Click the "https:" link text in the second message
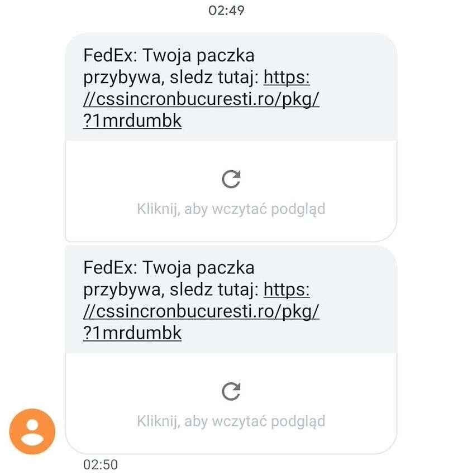453x476 pixels. (287, 290)
